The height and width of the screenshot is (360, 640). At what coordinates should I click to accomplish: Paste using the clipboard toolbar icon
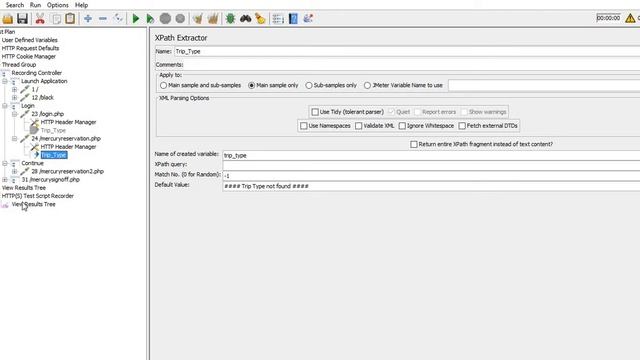70,18
